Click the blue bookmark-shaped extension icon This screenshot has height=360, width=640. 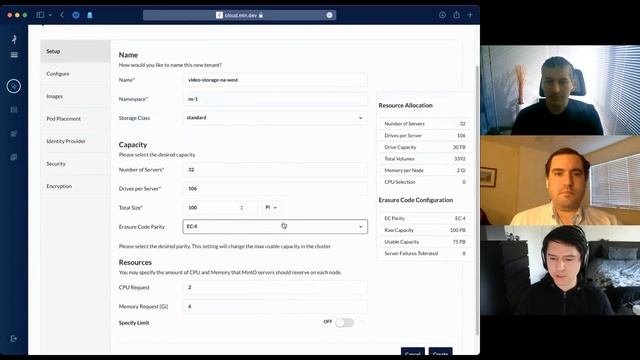tap(90, 15)
